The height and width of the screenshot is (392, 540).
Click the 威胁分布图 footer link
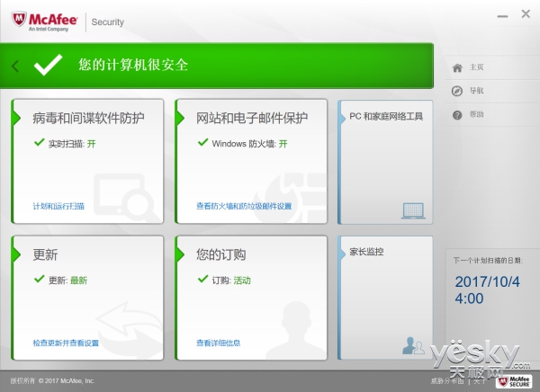[447, 380]
